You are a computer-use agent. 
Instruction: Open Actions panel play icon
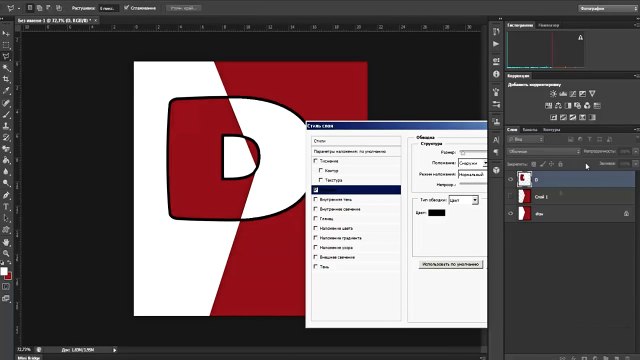[x=496, y=44]
